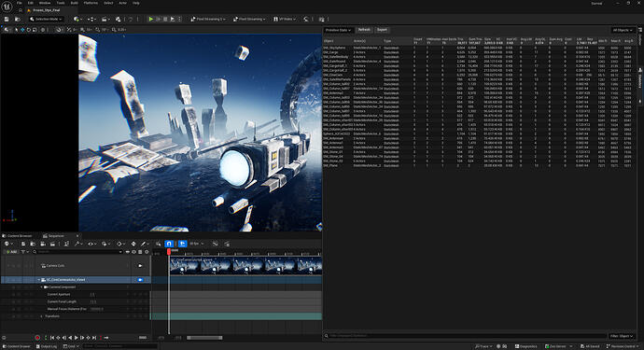Image resolution: width=644 pixels, height=350 pixels.
Task: Collapse the SC_CineCameraActor_View4 track
Action: pos(39,280)
